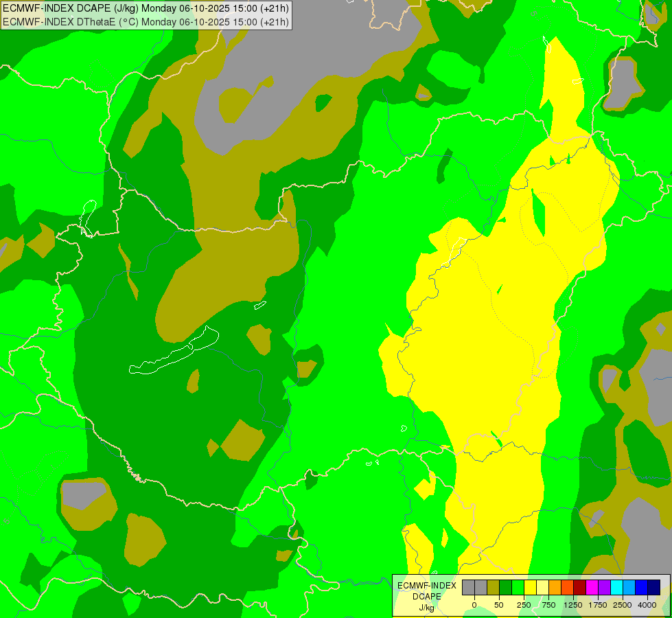Click the legend tick label 4000
672x618 pixels.
[647, 605]
